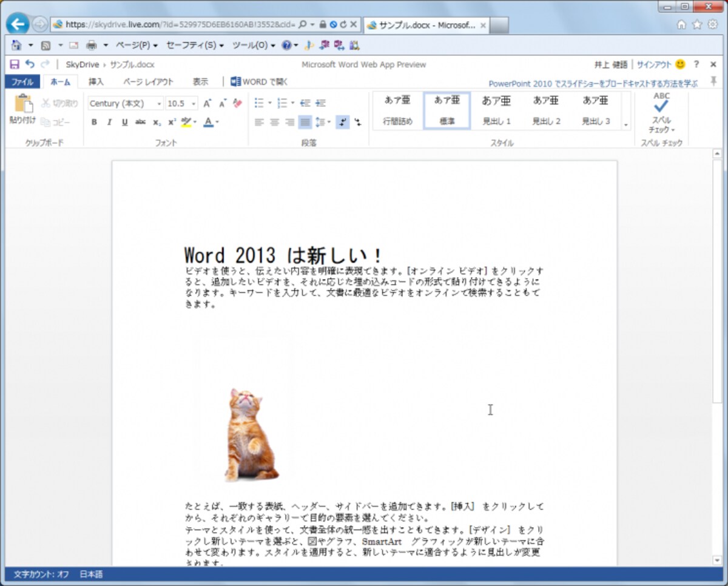Grow font size with enlarge A icon
The image size is (728, 586).
pyautogui.click(x=207, y=104)
